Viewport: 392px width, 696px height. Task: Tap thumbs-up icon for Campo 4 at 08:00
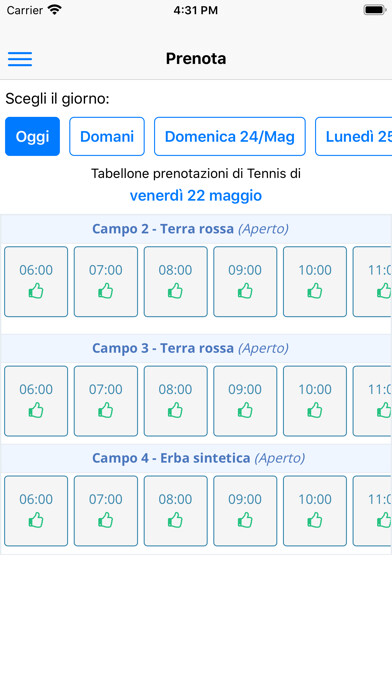(175, 520)
